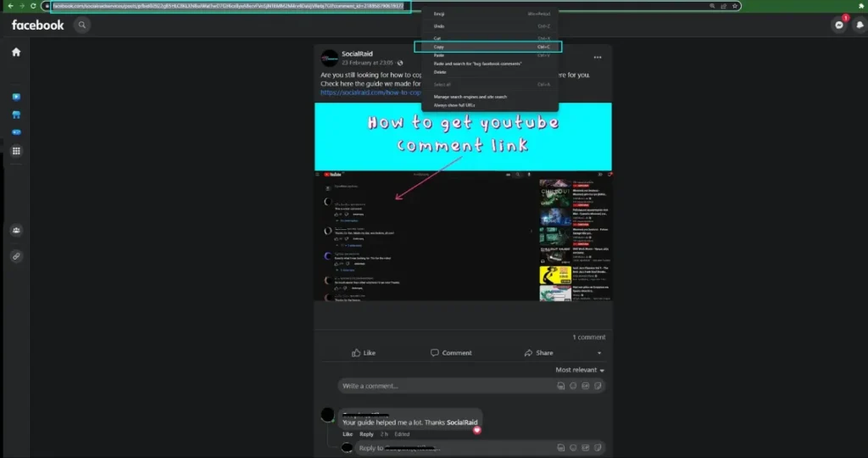868x458 pixels.
Task: Bookmark the page with star icon
Action: pos(735,6)
